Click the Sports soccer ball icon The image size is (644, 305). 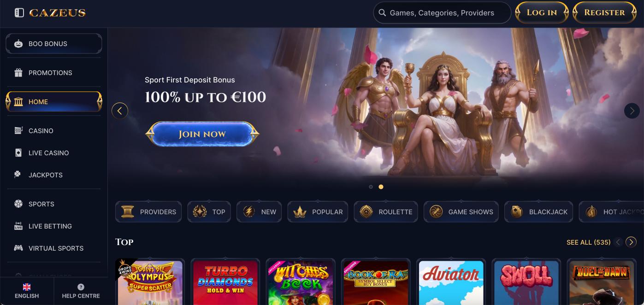point(18,204)
